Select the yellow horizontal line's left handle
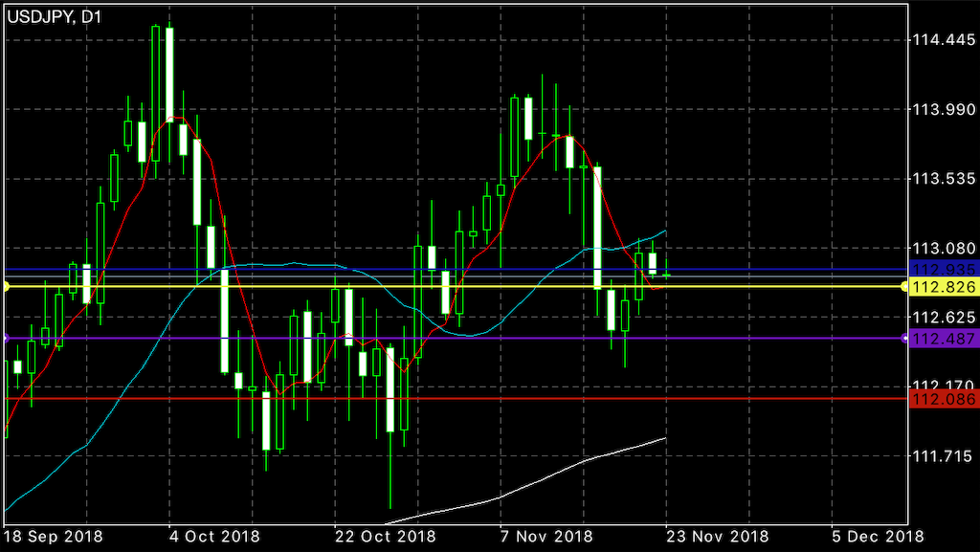980x552 pixels. pos(5,287)
